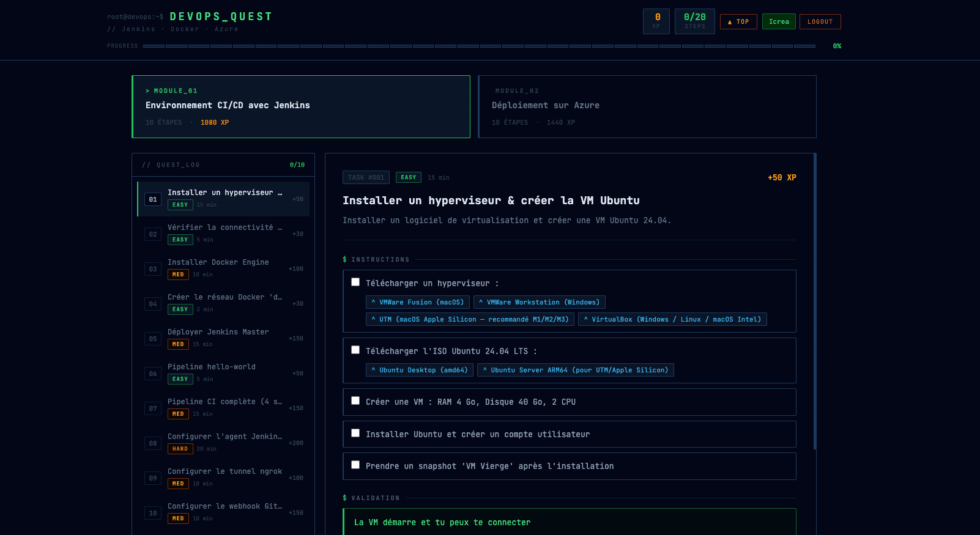Select quest 01 Installer un hyperviseur
The width and height of the screenshot is (980, 535).
(x=223, y=199)
